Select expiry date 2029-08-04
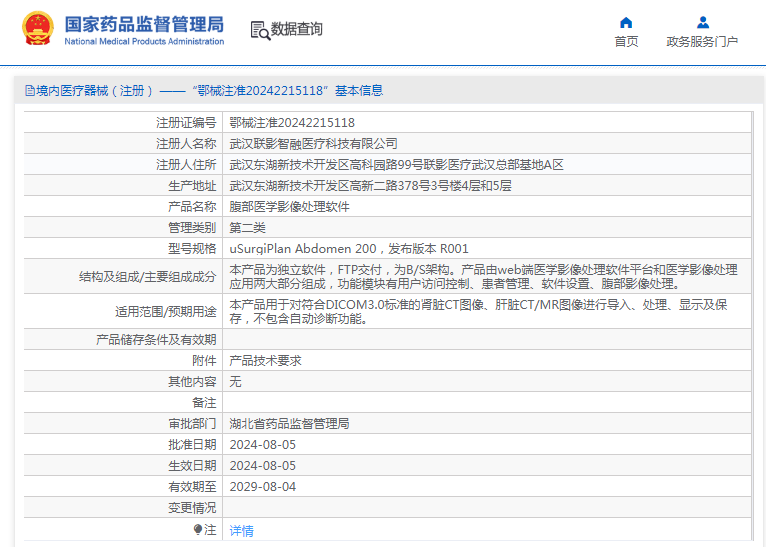766x547 pixels. click(x=263, y=486)
